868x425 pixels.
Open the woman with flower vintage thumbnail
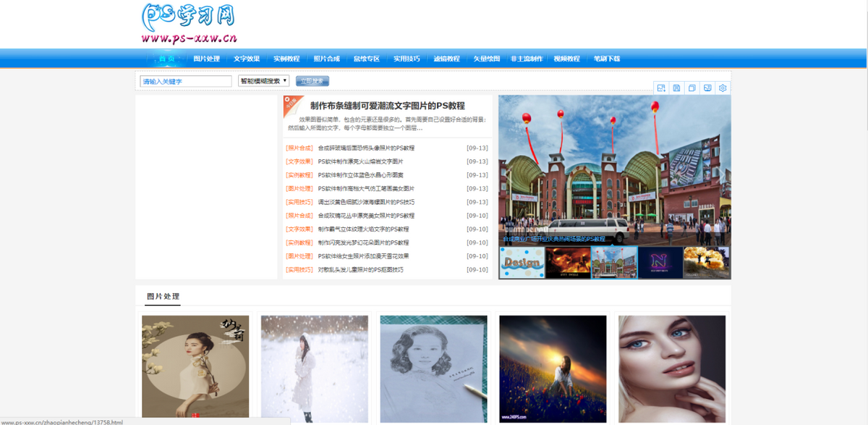(195, 369)
